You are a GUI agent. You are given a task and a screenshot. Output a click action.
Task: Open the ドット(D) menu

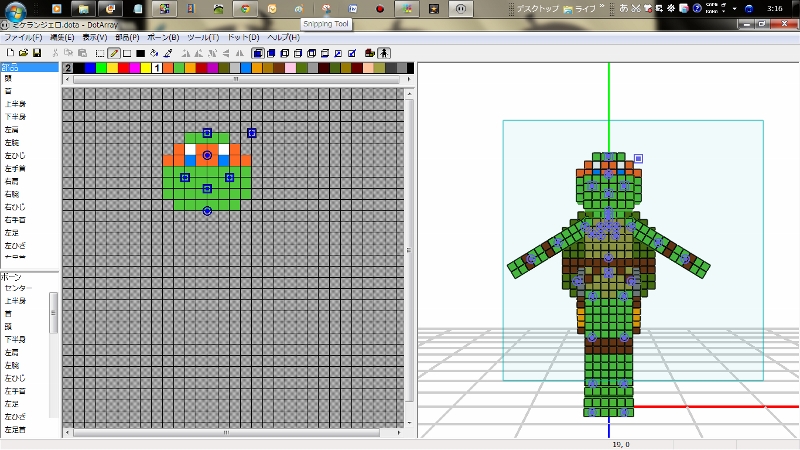tap(243, 37)
